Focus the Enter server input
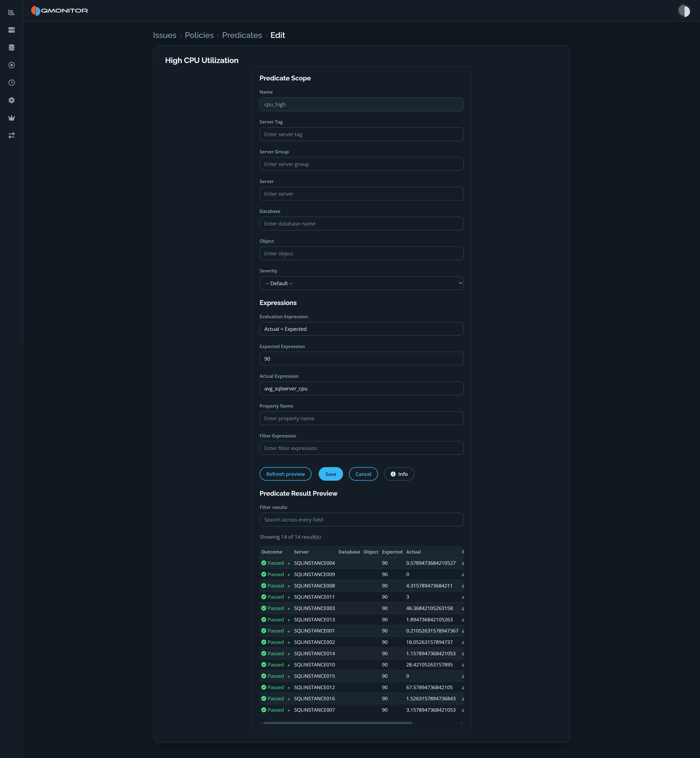Viewport: 700px width, 758px height. (x=361, y=194)
